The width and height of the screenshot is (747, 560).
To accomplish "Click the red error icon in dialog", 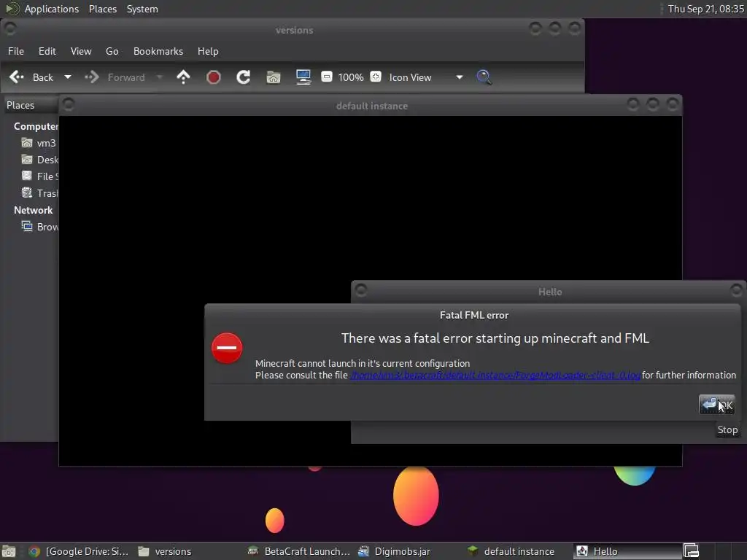I will (227, 348).
